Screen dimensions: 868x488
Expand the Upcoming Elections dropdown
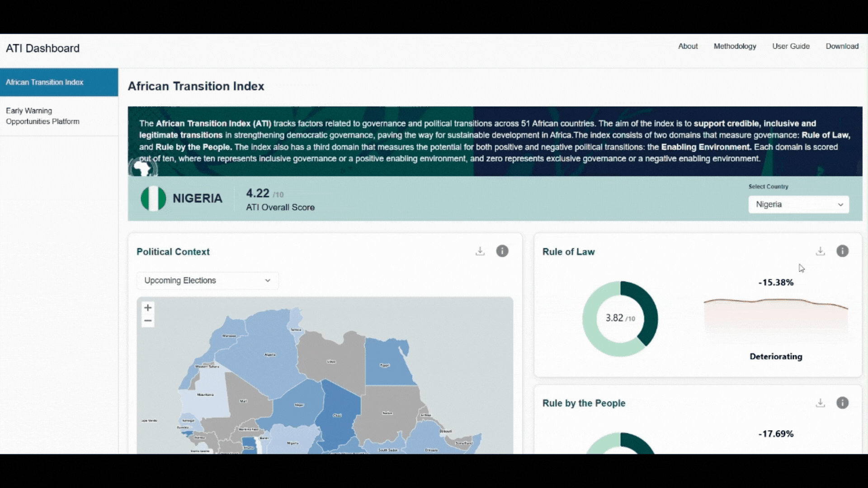pos(208,281)
